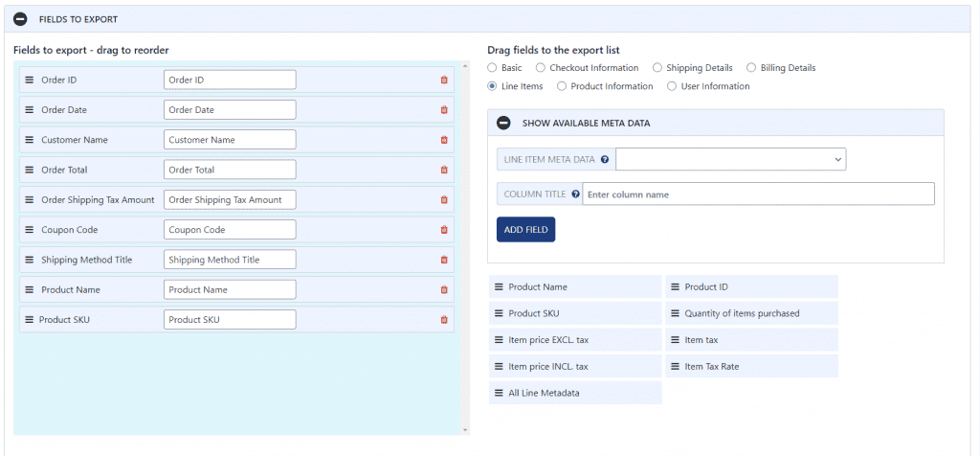Screen dimensions: 980x456
Task: Select the Checkout Information radio option
Action: pos(540,68)
